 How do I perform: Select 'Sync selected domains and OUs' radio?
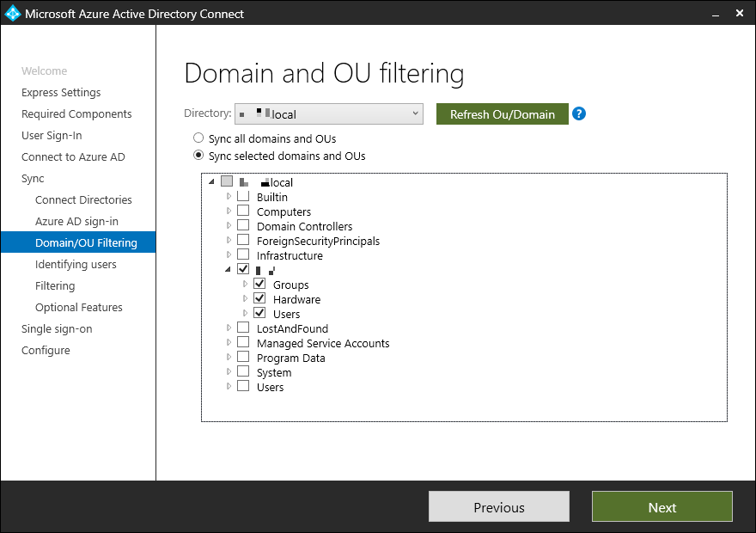point(198,156)
